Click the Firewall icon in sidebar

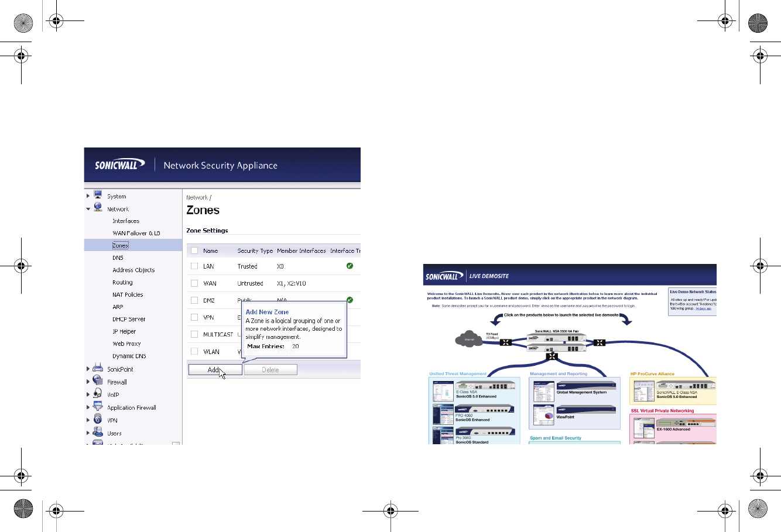point(98,381)
